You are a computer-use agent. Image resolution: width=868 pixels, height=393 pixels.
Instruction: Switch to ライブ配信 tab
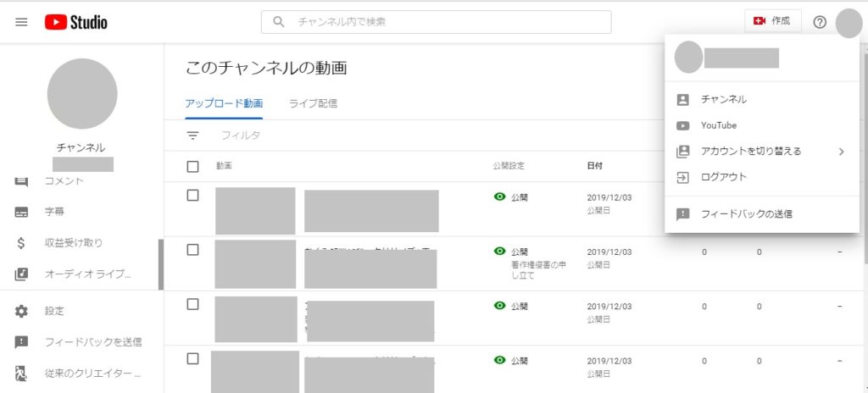click(313, 103)
